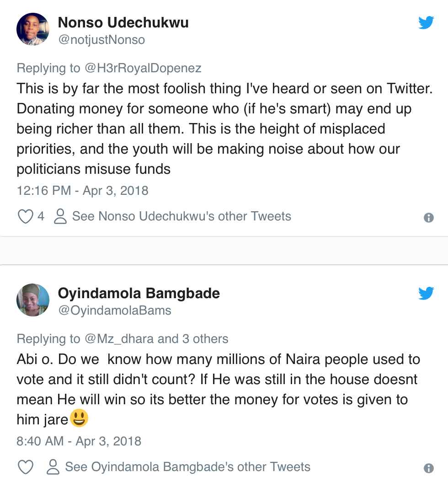This screenshot has width=448, height=482.
Task: Open the 12:16 PM - Apr 3, 2018 timestamp
Action: [x=83, y=190]
